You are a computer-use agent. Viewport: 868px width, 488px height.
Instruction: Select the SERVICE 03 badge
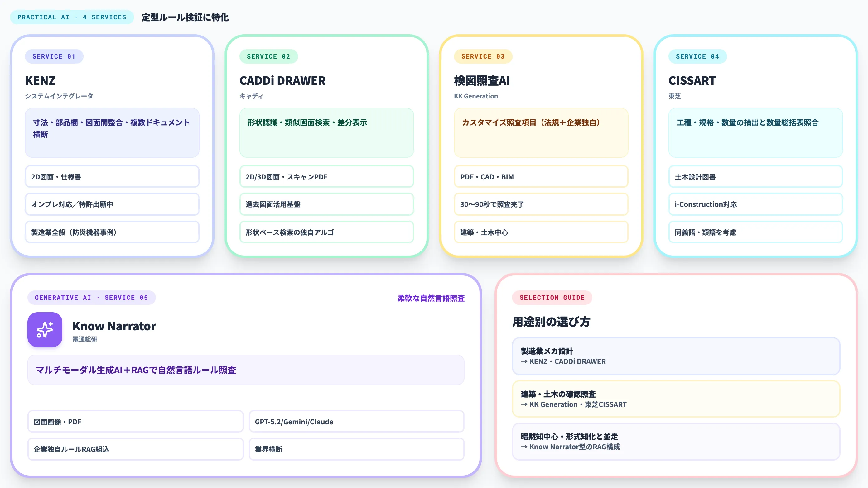pos(483,56)
